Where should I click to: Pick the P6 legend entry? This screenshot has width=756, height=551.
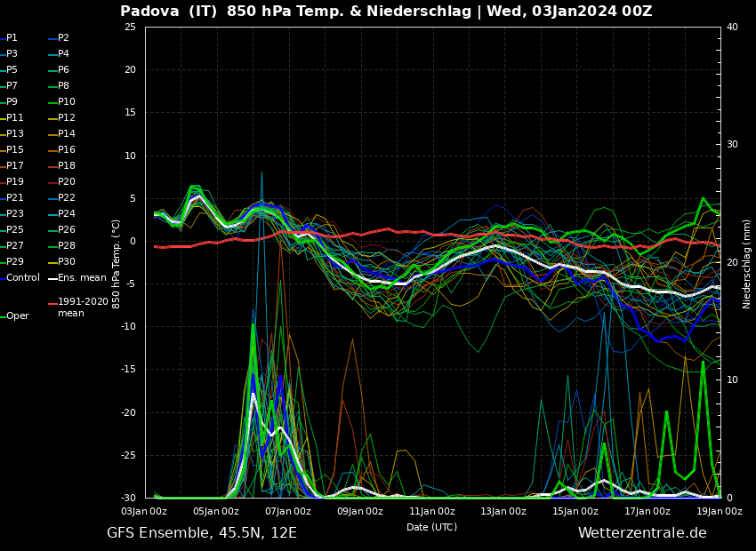coord(59,70)
